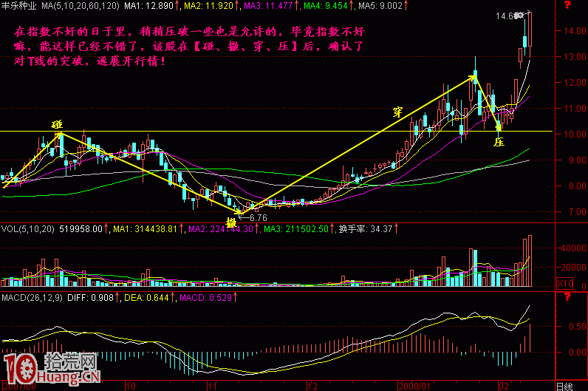Screen dimensions: 588x391
Task: Click the 13.00 price axis label
Action: click(575, 57)
